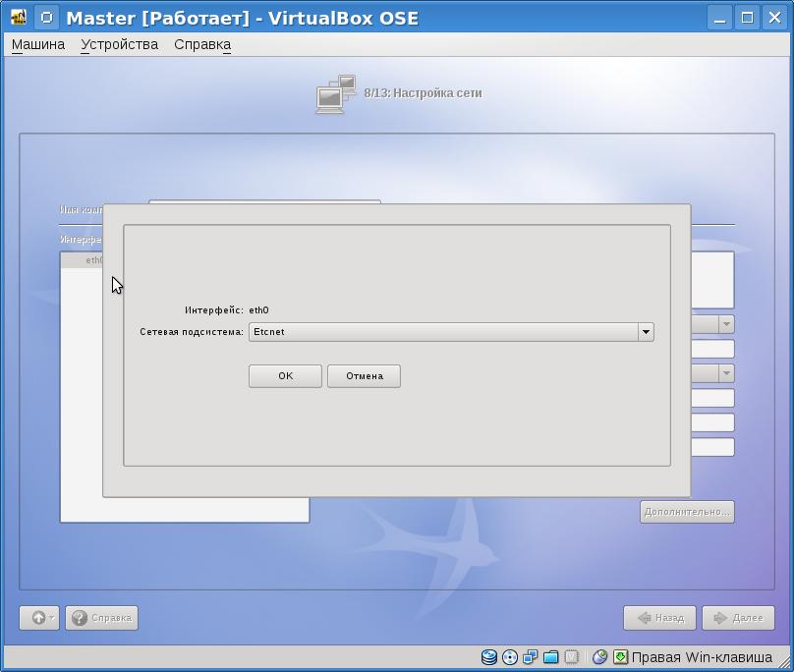Click the green host key capture indicator

620,657
